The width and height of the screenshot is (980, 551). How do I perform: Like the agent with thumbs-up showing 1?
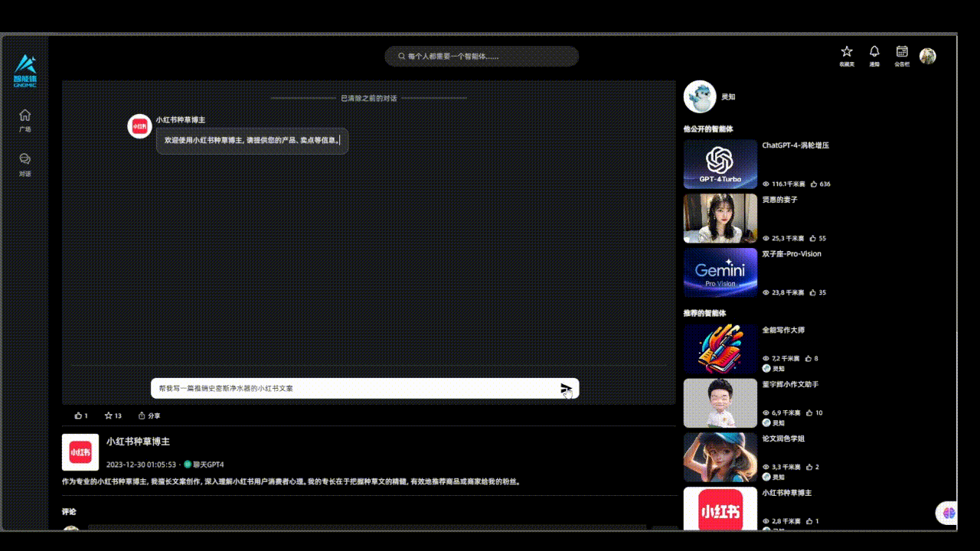tap(78, 416)
